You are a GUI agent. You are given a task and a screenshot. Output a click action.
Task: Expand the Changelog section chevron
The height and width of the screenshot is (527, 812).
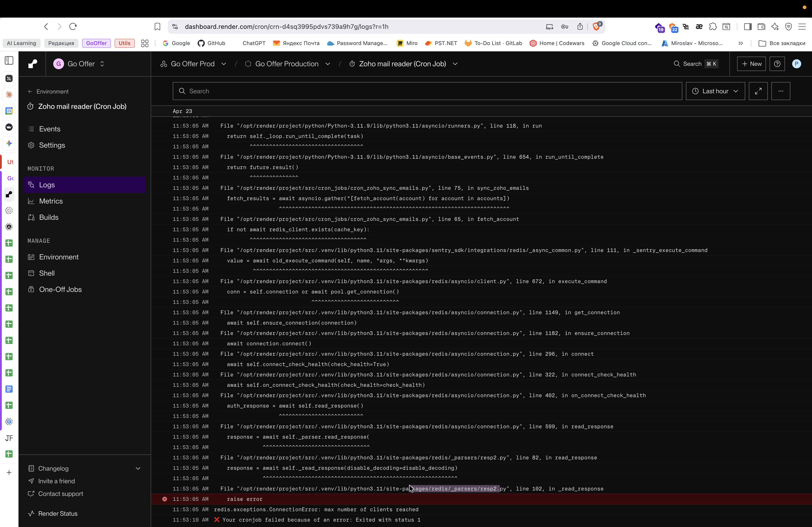[x=138, y=468]
